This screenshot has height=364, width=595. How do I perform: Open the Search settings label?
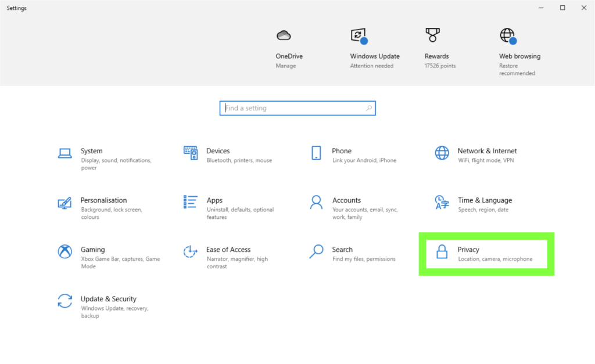[x=342, y=250]
